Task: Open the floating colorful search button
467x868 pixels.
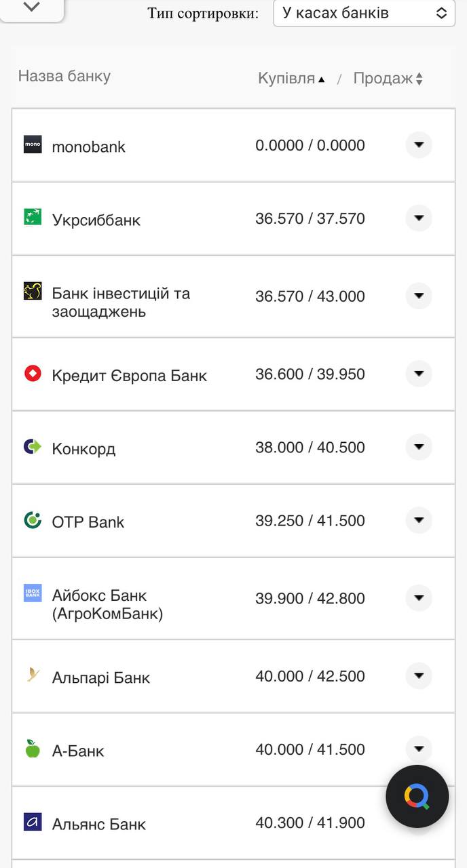Action: click(x=417, y=796)
